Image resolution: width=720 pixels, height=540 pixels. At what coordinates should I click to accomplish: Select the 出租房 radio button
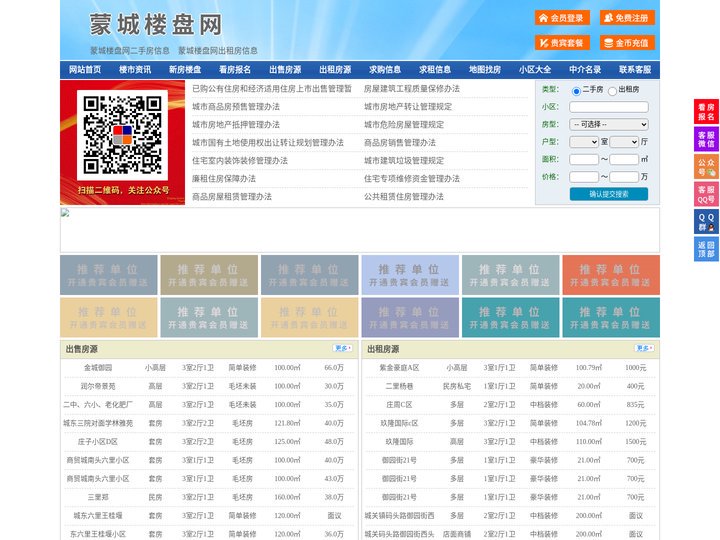(x=612, y=91)
